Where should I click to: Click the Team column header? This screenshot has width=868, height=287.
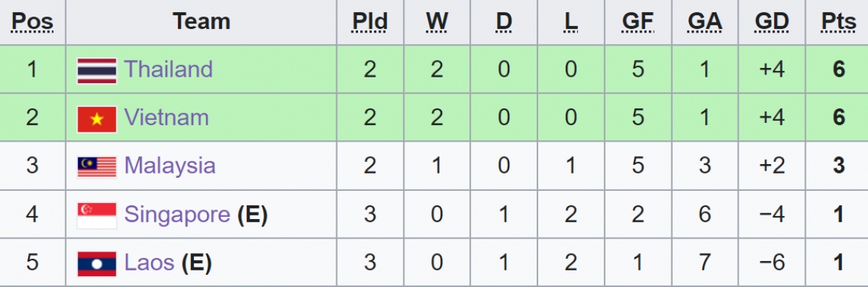[201, 22]
